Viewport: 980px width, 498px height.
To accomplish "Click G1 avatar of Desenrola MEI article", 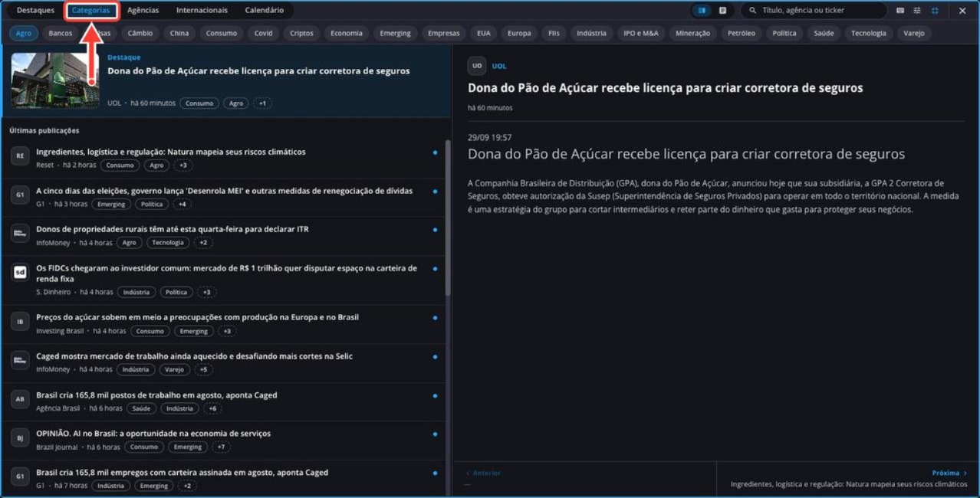I will [x=20, y=195].
